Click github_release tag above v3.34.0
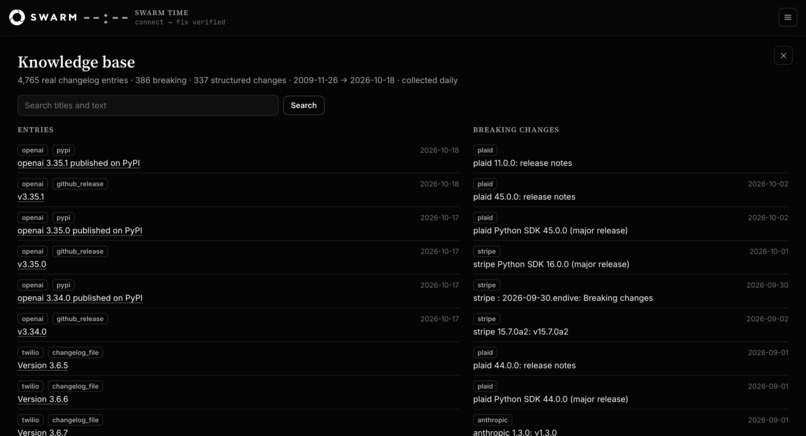The height and width of the screenshot is (436, 806). (x=80, y=319)
